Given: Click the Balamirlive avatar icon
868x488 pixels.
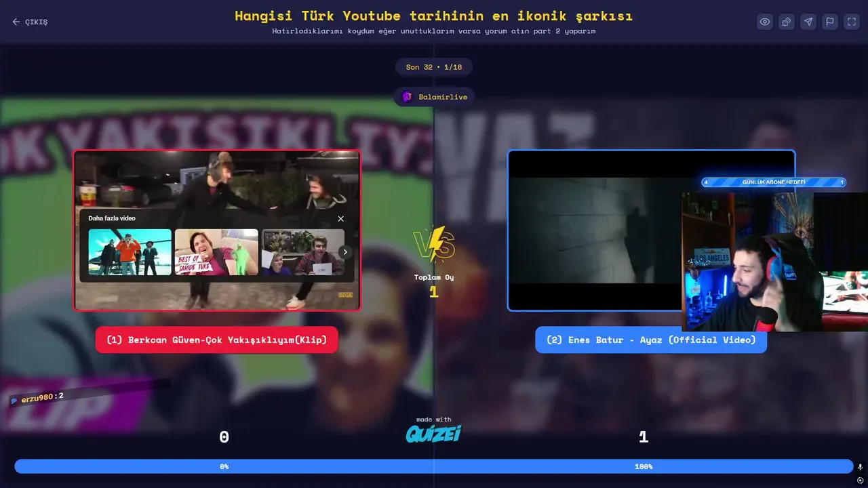Looking at the screenshot, I should (x=407, y=97).
